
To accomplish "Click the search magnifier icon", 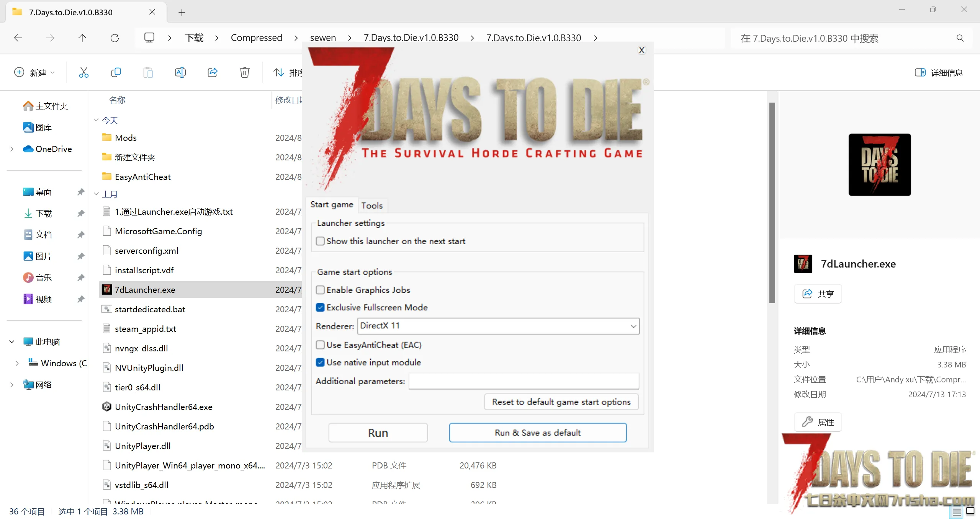I will coord(960,38).
